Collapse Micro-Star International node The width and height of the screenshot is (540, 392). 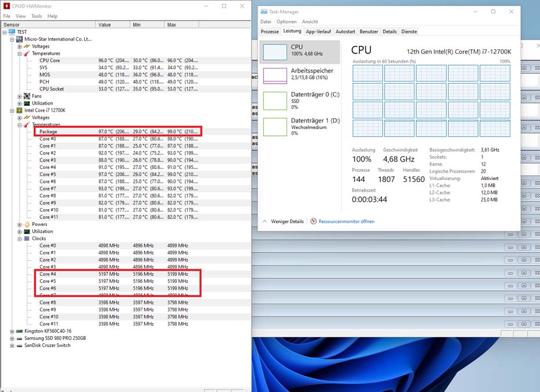(12, 39)
